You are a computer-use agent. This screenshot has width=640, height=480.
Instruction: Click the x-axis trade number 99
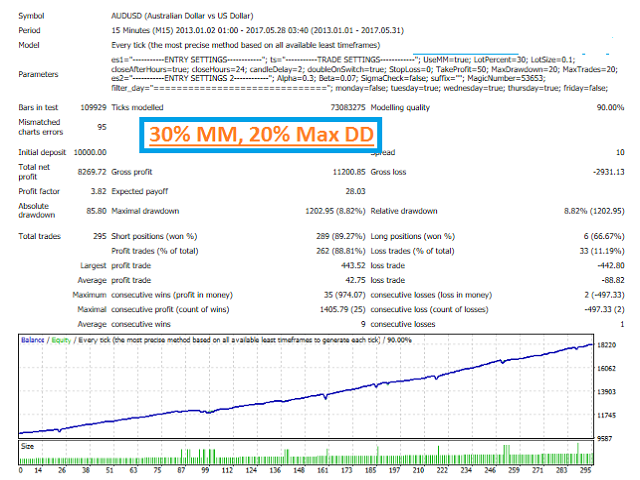click(205, 471)
